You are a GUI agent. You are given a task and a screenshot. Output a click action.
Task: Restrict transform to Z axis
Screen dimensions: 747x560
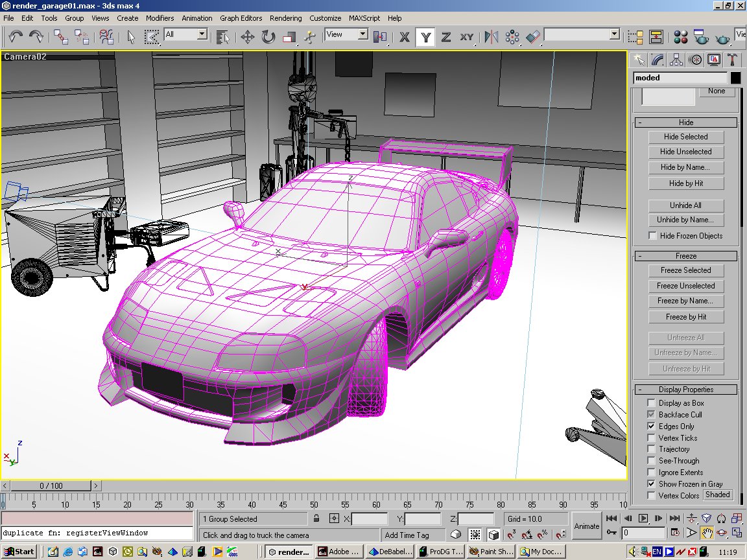[x=446, y=37]
